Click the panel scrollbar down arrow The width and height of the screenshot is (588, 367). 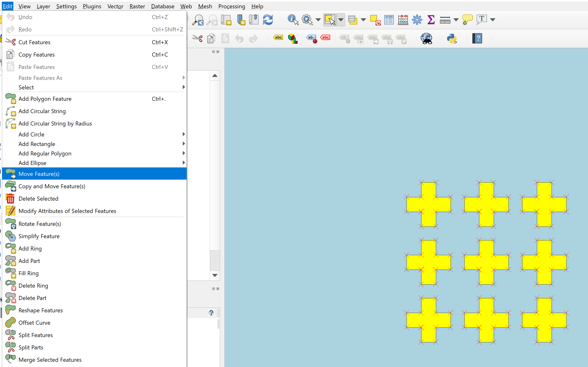tap(215, 275)
